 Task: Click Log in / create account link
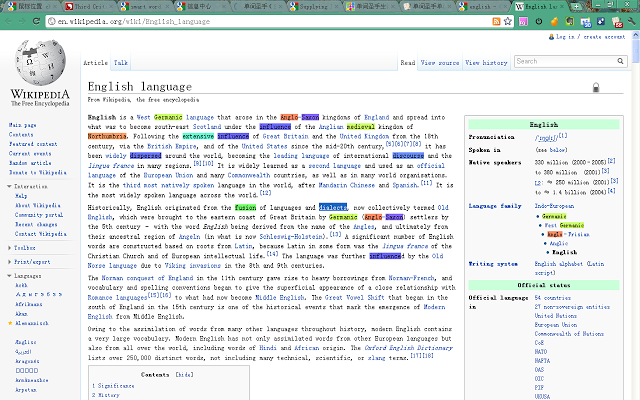(591, 37)
